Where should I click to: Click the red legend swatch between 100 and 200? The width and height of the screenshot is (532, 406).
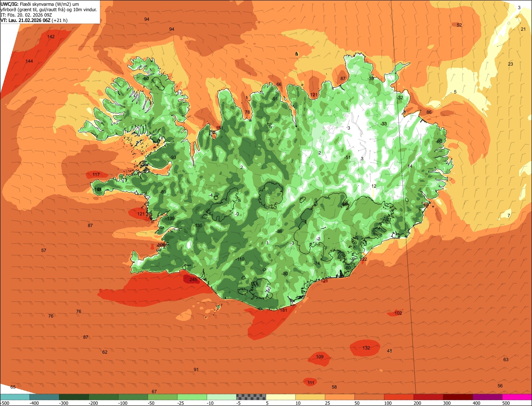(x=399, y=397)
